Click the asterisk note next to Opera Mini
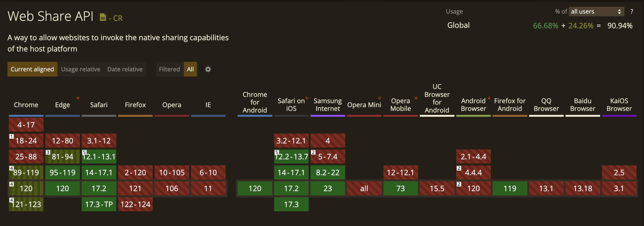The image size is (644, 226). click(x=379, y=98)
